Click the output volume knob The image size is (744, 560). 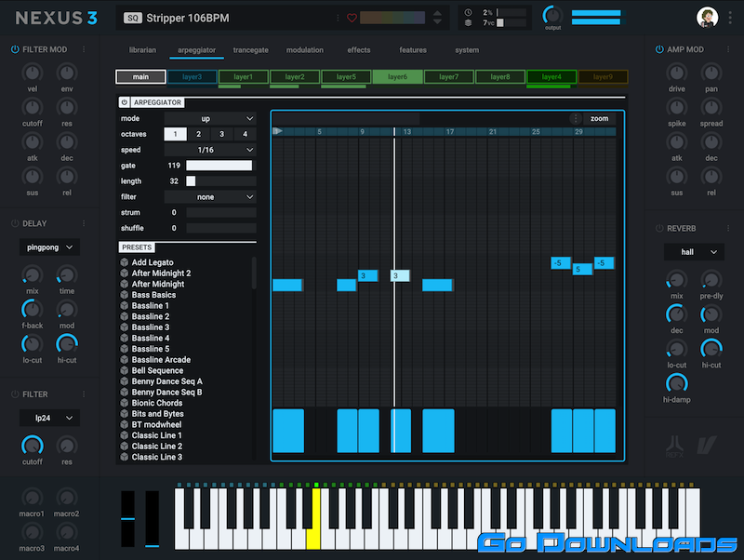[552, 15]
